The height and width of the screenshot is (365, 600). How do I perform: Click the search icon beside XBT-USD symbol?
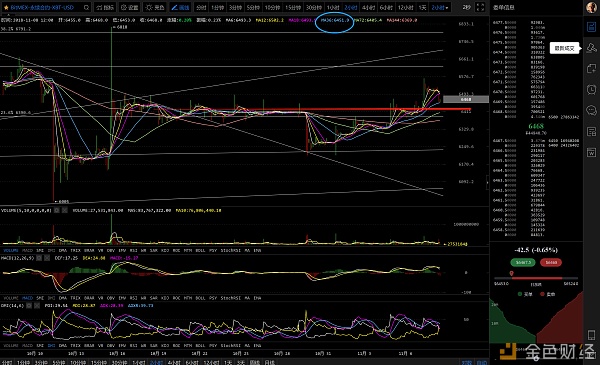click(x=86, y=7)
